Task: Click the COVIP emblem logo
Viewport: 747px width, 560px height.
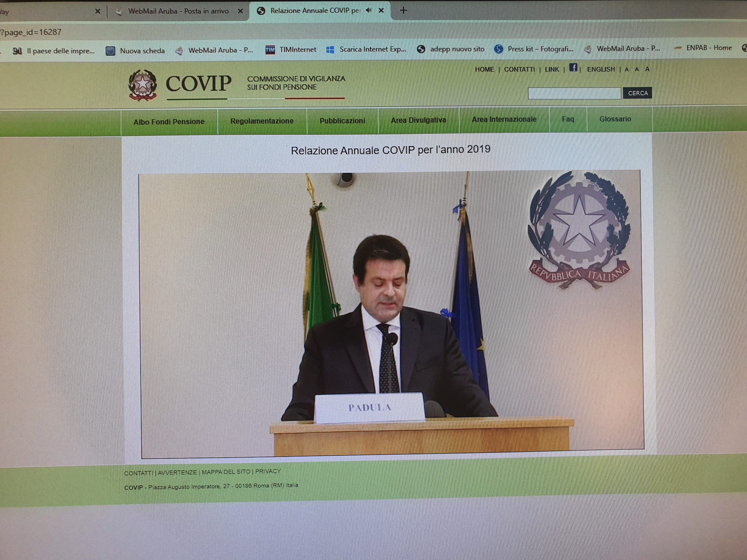Action: (142, 85)
